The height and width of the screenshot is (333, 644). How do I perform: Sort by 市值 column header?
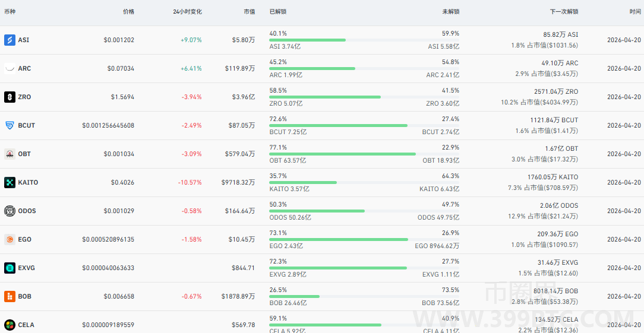[x=249, y=11]
